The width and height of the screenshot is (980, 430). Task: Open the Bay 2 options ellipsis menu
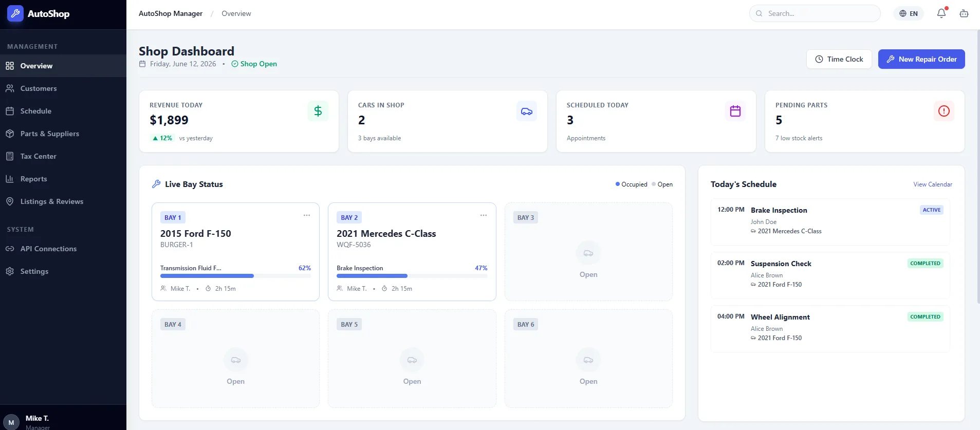point(484,215)
